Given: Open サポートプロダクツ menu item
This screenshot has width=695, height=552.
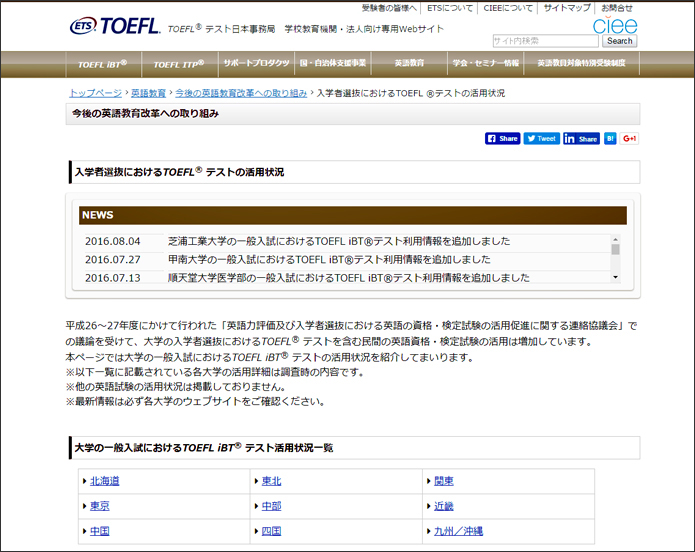Looking at the screenshot, I should [x=257, y=63].
